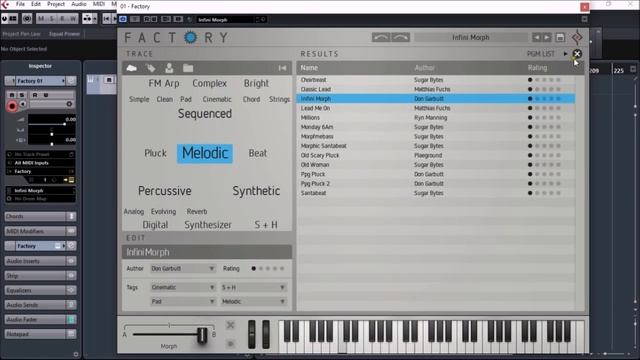Click the redo curved arrow button
The height and width of the screenshot is (360, 640).
point(401,38)
